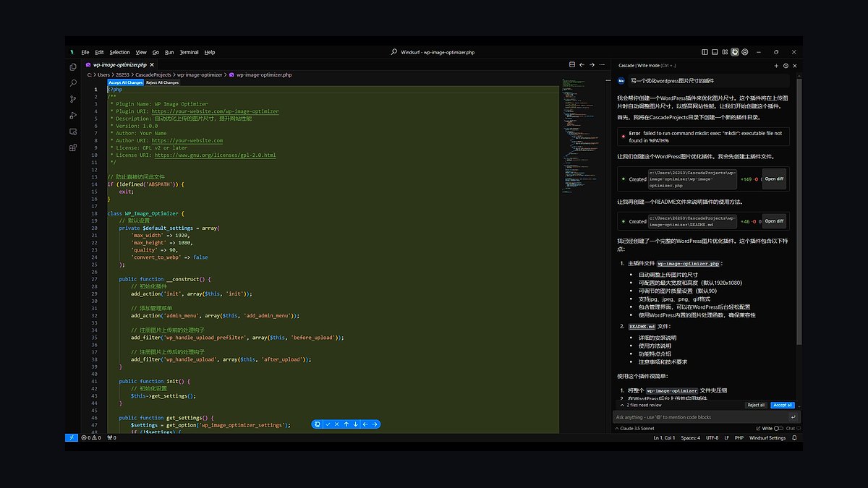Follow the gnu.org GPL license link
Viewport: 868px width, 488px height.
(215, 155)
